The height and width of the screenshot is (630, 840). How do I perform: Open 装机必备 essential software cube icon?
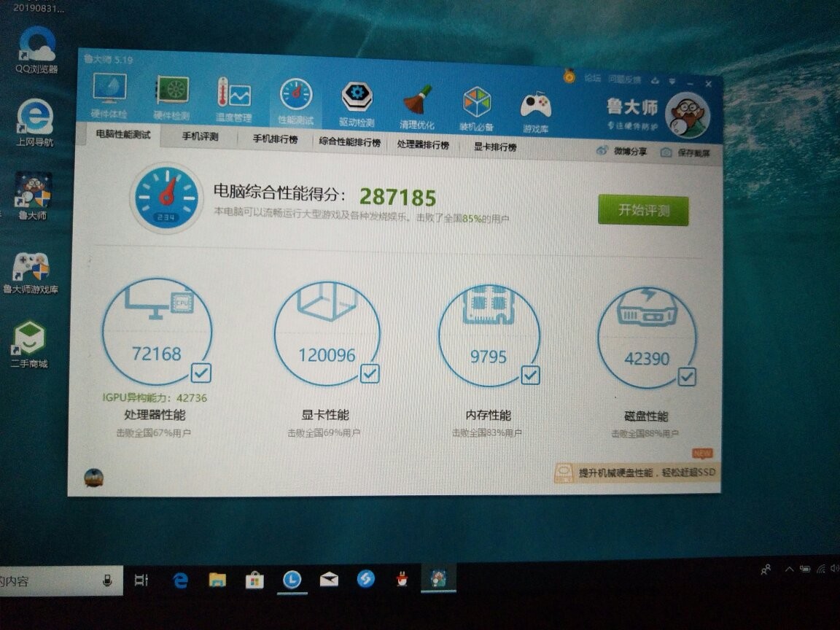476,109
